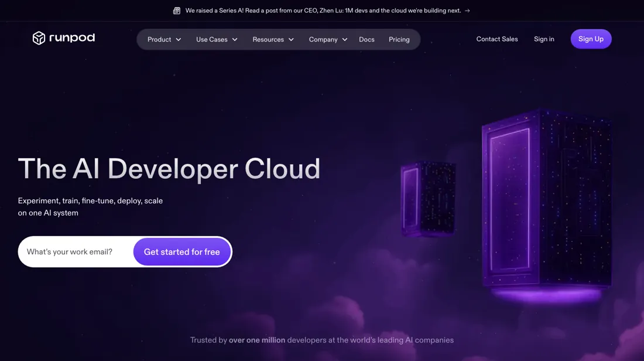The height and width of the screenshot is (361, 644).
Task: Go to Pricing page
Action: point(399,39)
